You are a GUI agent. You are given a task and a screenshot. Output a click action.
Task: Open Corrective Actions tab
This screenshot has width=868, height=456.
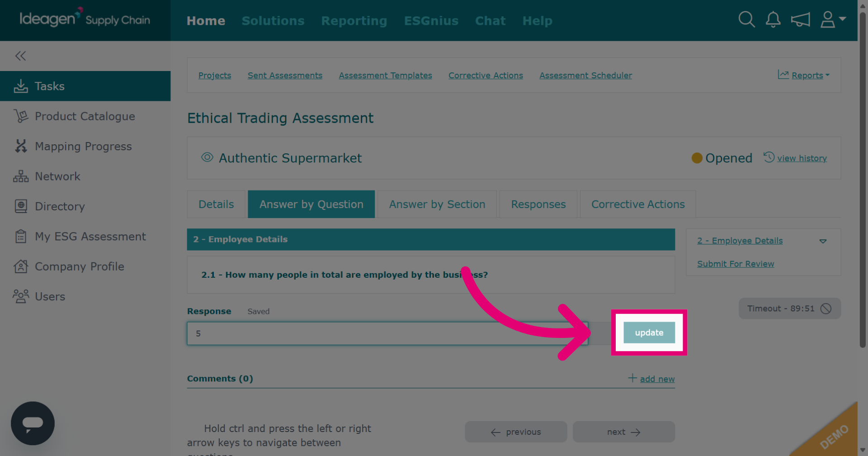click(x=638, y=204)
